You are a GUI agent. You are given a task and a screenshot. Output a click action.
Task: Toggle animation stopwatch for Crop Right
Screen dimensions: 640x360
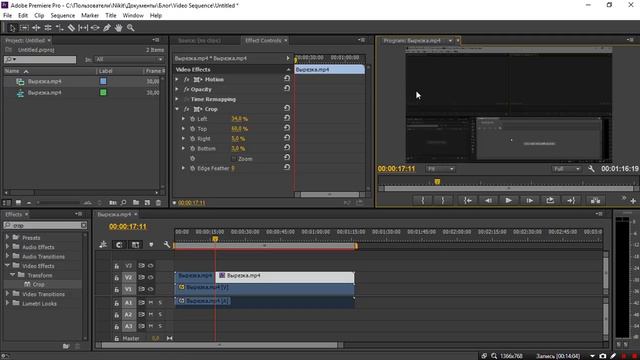click(192, 139)
